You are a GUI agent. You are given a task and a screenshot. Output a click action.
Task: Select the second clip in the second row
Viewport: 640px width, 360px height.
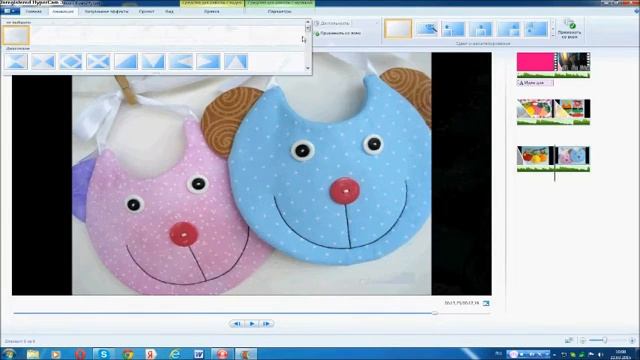pos(571,109)
